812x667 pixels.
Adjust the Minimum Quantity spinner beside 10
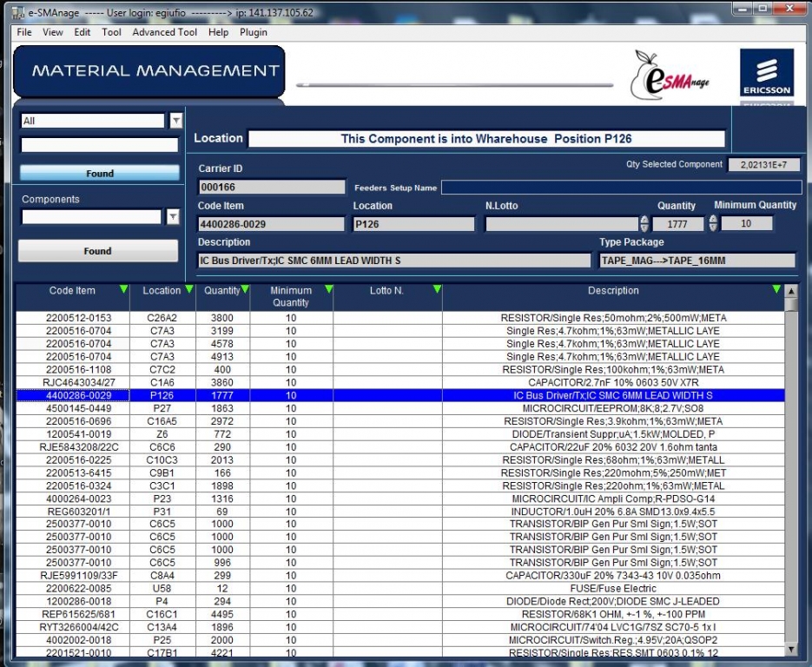pos(713,223)
